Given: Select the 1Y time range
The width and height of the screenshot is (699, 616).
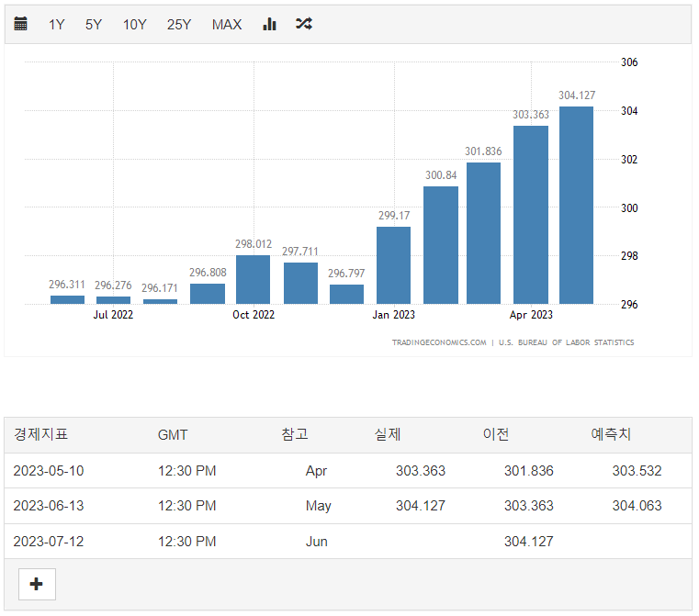Looking at the screenshot, I should pos(57,25).
